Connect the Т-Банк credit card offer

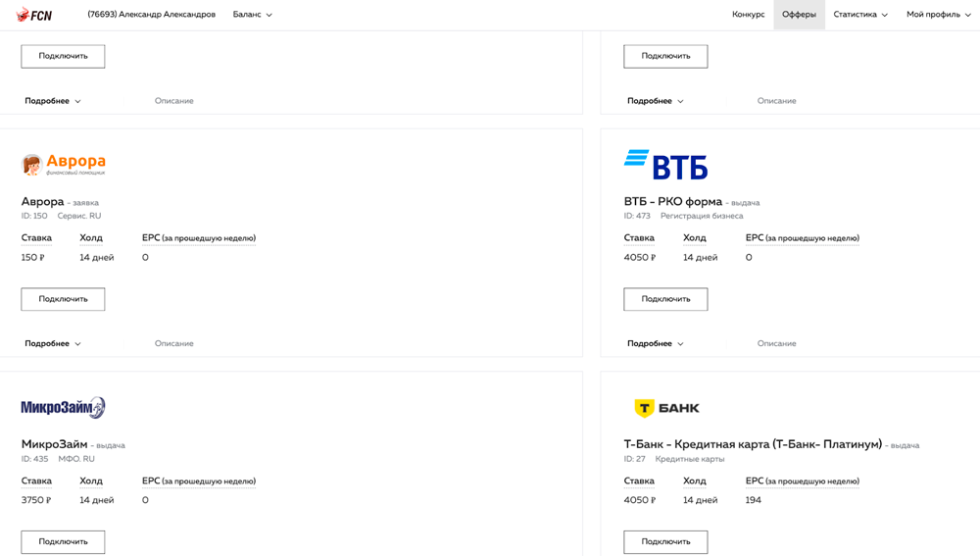[665, 541]
